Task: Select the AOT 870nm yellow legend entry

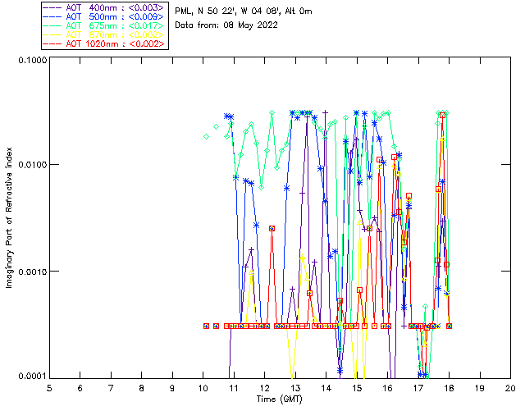Action: [x=104, y=34]
